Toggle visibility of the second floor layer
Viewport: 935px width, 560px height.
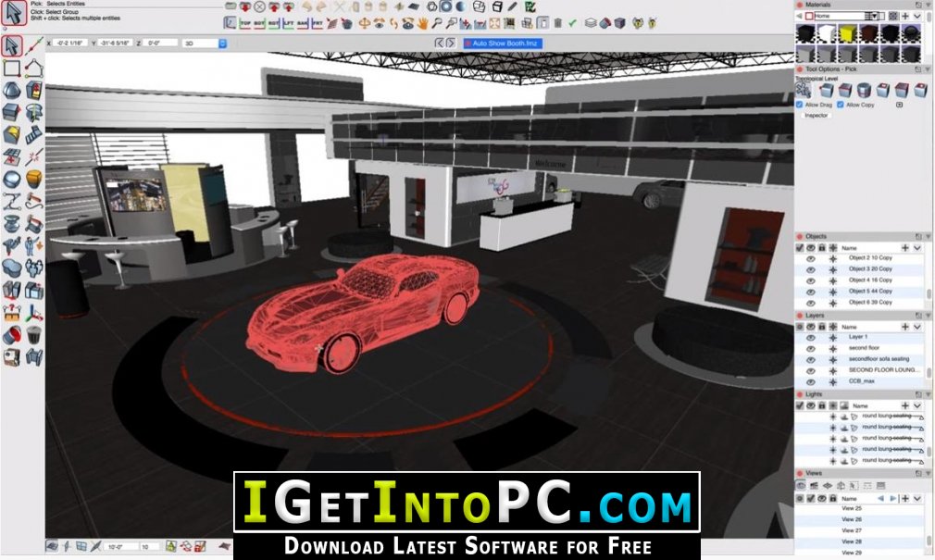click(811, 348)
